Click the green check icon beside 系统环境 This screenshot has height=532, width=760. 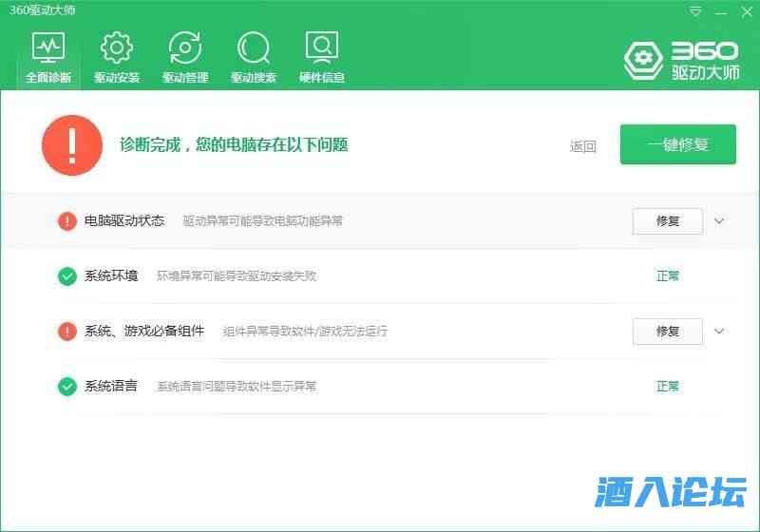pyautogui.click(x=67, y=276)
